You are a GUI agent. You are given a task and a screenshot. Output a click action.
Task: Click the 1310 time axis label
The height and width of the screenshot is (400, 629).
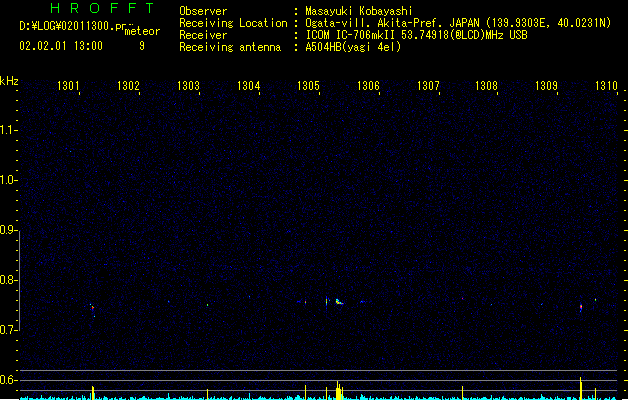(x=606, y=85)
